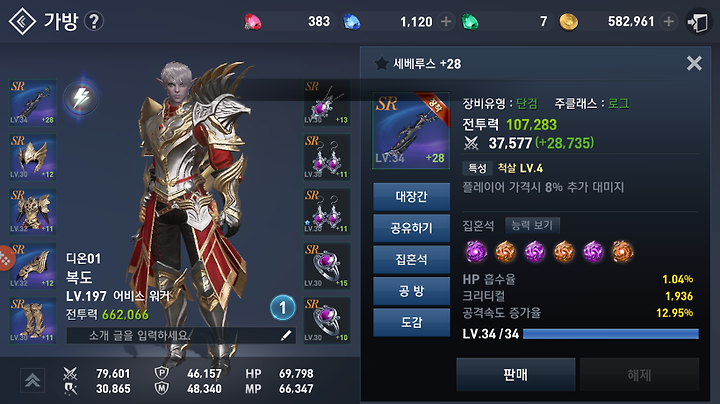Screen dimensions: 720x404
Task: Open the 도감 codex menu
Action: [411, 322]
